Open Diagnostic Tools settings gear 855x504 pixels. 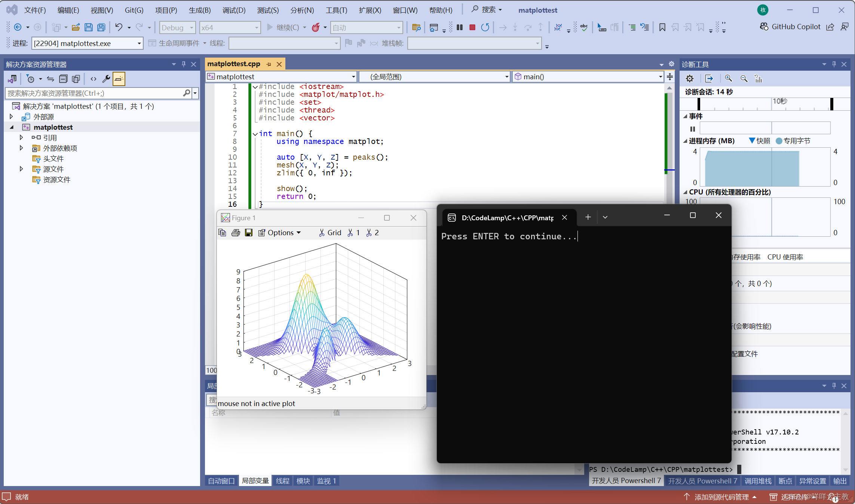(x=690, y=79)
